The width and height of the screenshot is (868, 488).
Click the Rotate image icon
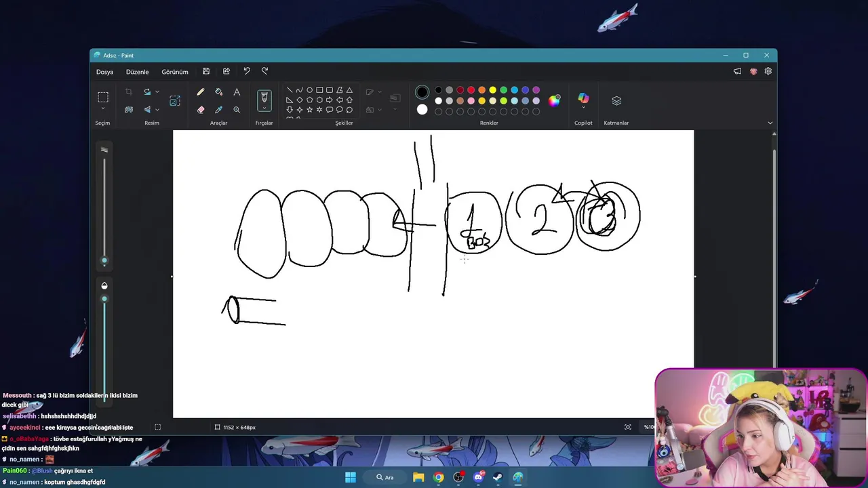tap(147, 91)
